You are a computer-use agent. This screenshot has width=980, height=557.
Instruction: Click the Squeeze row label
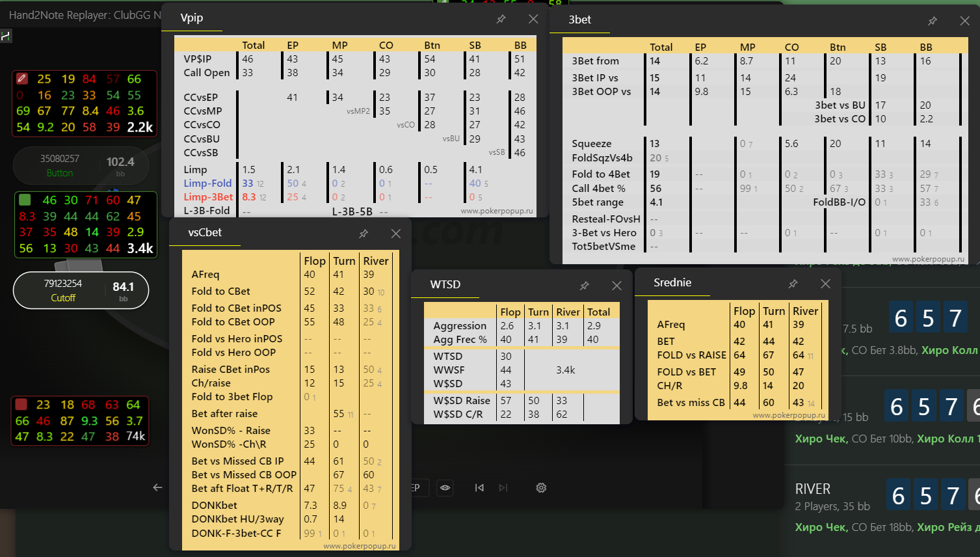coord(592,144)
